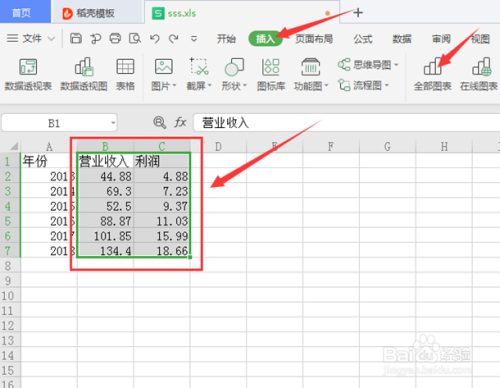Switch to the 插入 ribbon tab
This screenshot has height=388, width=500.
265,39
